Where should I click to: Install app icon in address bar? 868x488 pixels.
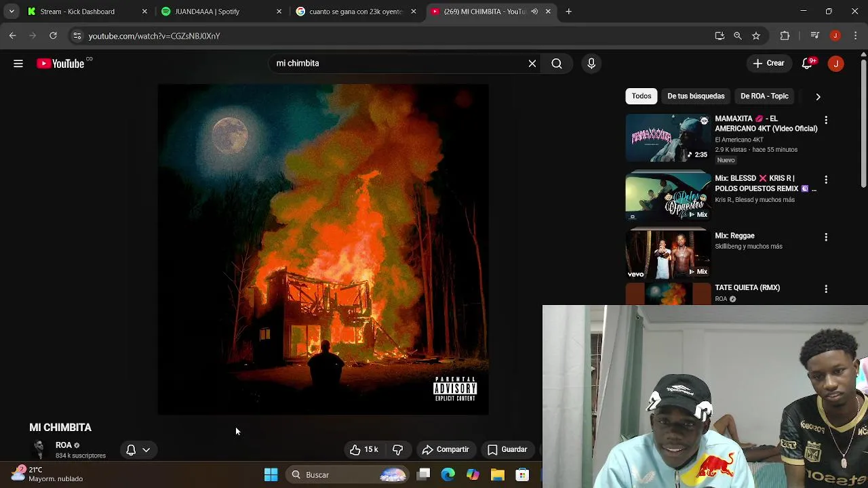(719, 36)
